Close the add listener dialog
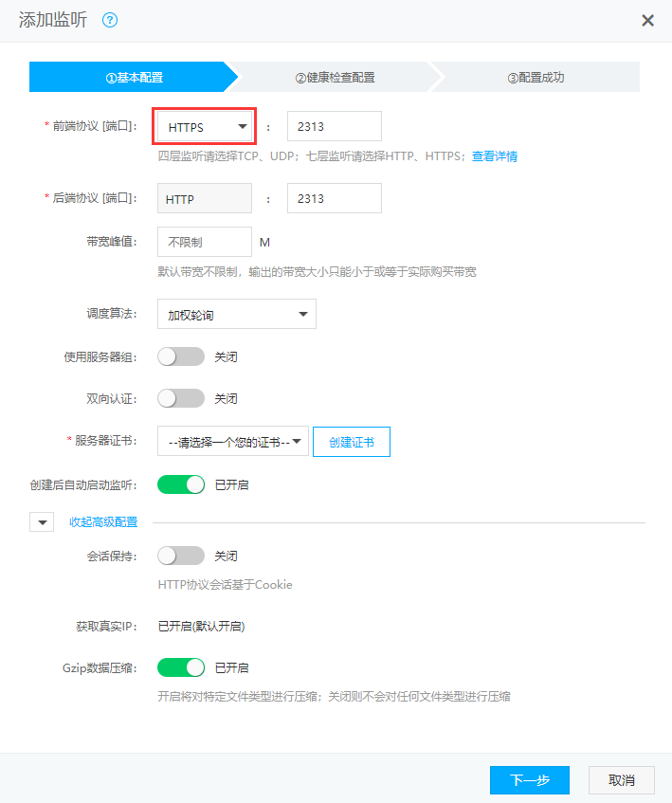Viewport: 672px width, 803px height. [647, 20]
